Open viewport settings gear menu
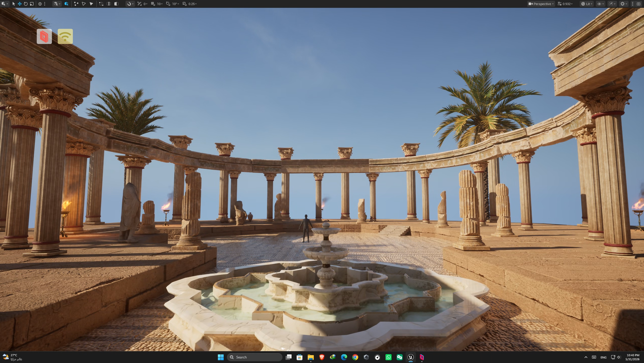Image resolution: width=644 pixels, height=363 pixels. click(x=624, y=4)
